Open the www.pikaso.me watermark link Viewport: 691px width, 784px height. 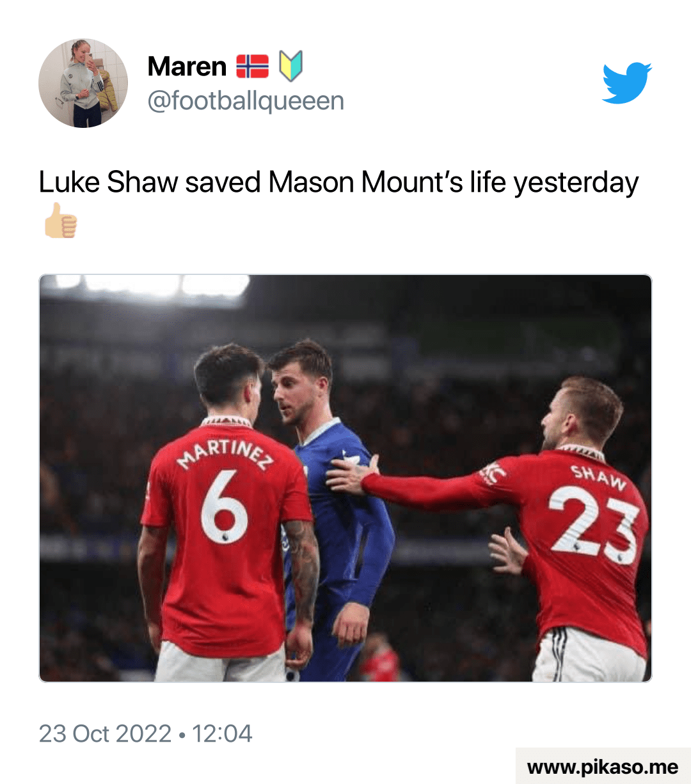click(x=603, y=767)
